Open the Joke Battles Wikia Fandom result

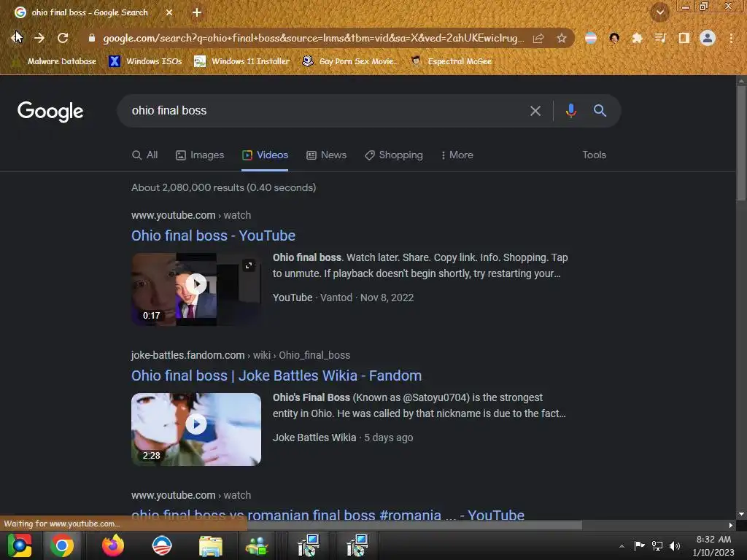276,376
